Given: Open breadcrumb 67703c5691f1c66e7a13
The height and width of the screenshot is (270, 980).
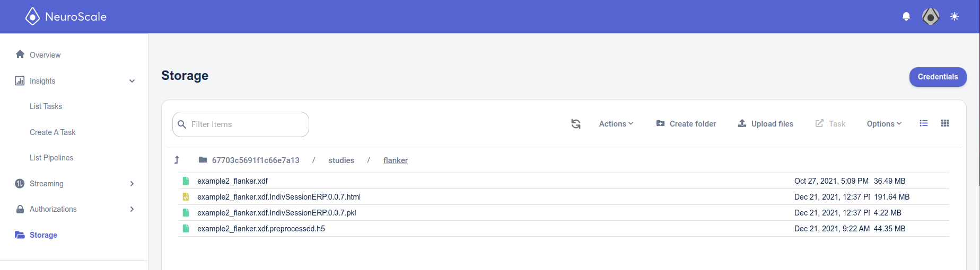Looking at the screenshot, I should (x=256, y=160).
